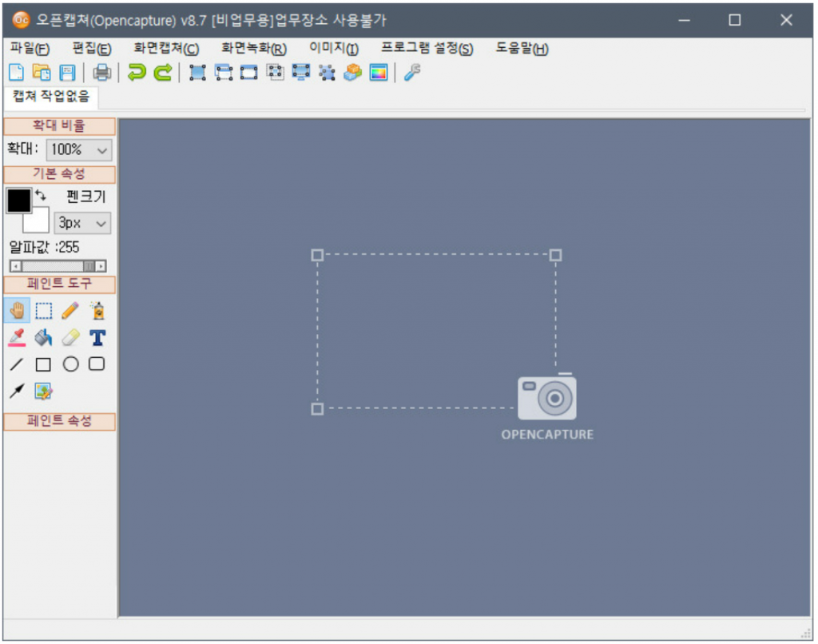Select the Paint bucket fill tool

[44, 338]
